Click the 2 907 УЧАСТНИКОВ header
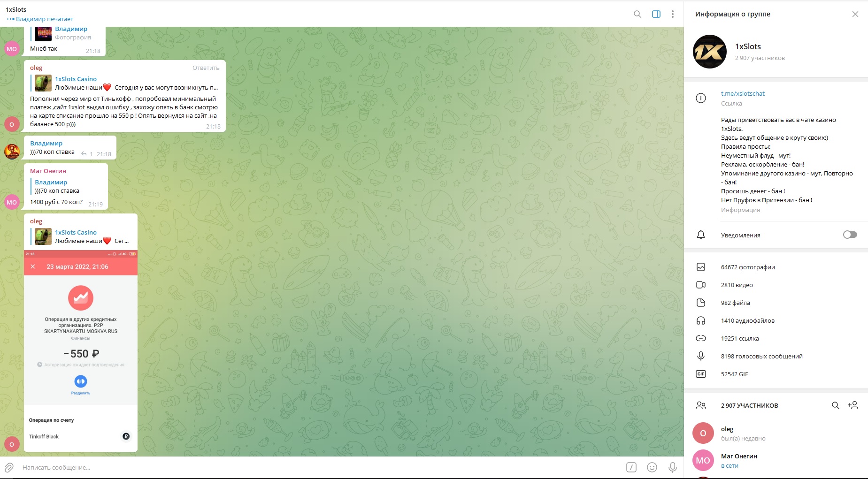 pyautogui.click(x=749, y=405)
